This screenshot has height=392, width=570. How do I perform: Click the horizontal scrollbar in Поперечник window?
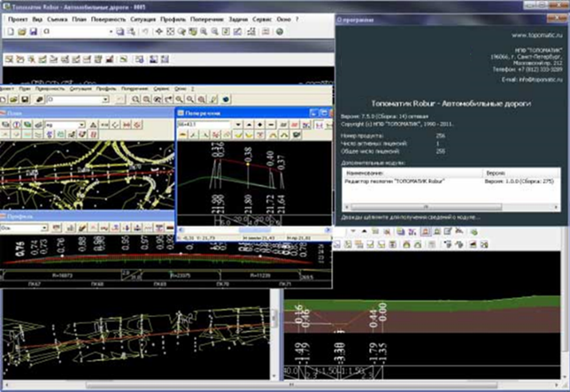pyautogui.click(x=255, y=230)
